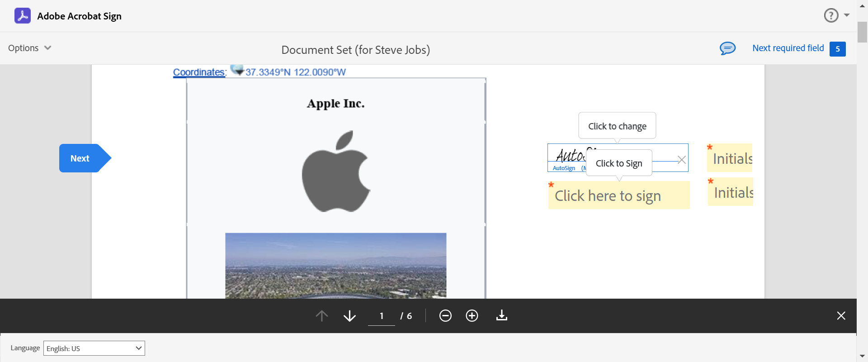The width and height of the screenshot is (868, 362).
Task: Open the Language dropdown English: US
Action: click(94, 348)
